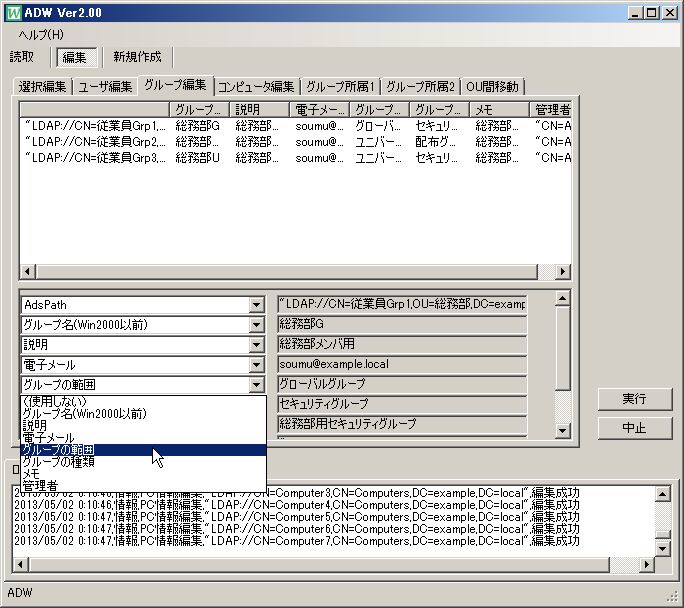Open the コンピュータ編集 tab
The height and width of the screenshot is (608, 684).
(x=256, y=86)
